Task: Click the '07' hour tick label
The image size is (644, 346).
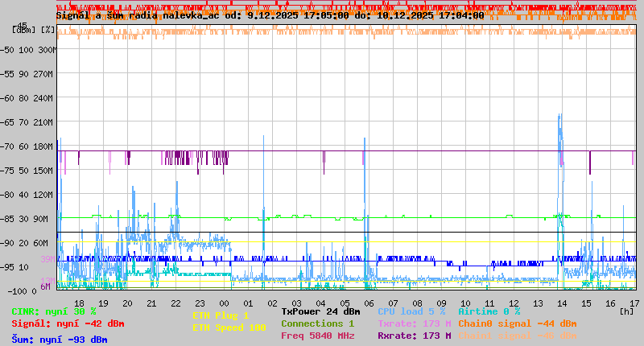Action: click(x=393, y=303)
